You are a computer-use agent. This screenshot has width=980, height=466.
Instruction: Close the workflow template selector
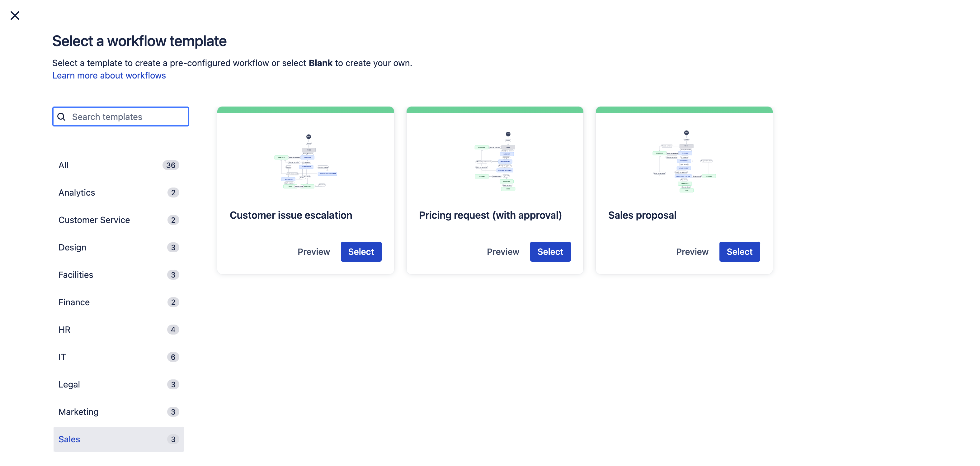[x=15, y=15]
